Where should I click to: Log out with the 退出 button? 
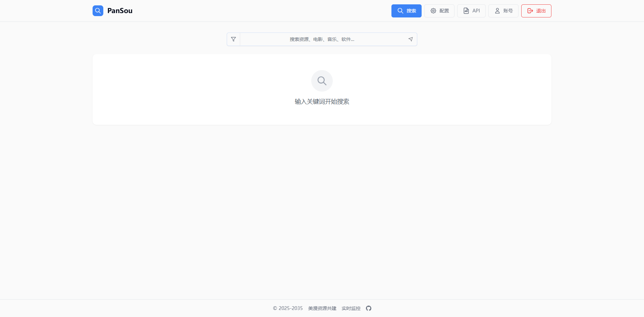pos(536,11)
